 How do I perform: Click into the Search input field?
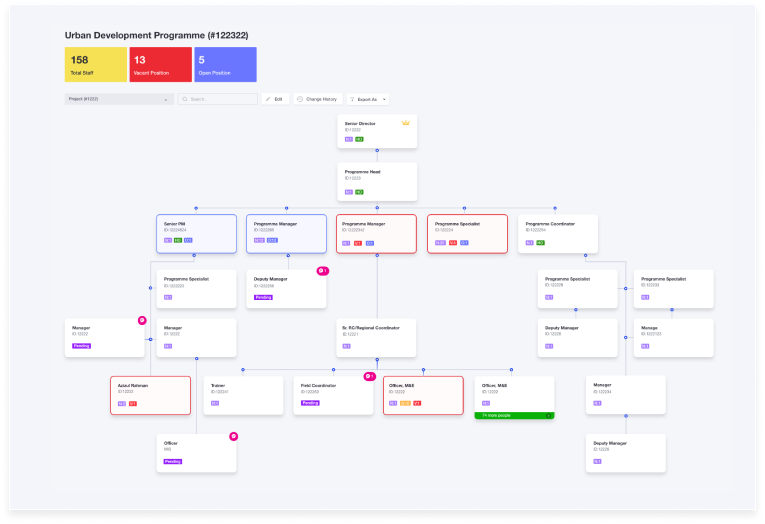coord(218,99)
